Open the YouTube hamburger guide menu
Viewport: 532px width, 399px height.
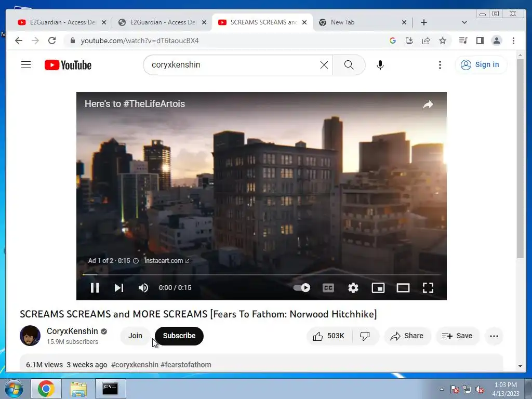pos(26,65)
